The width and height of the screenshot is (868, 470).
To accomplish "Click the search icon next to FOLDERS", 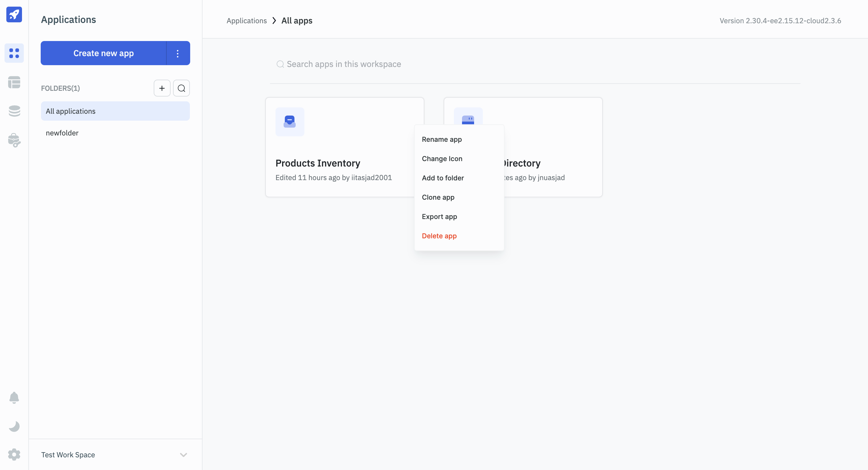I will 181,88.
